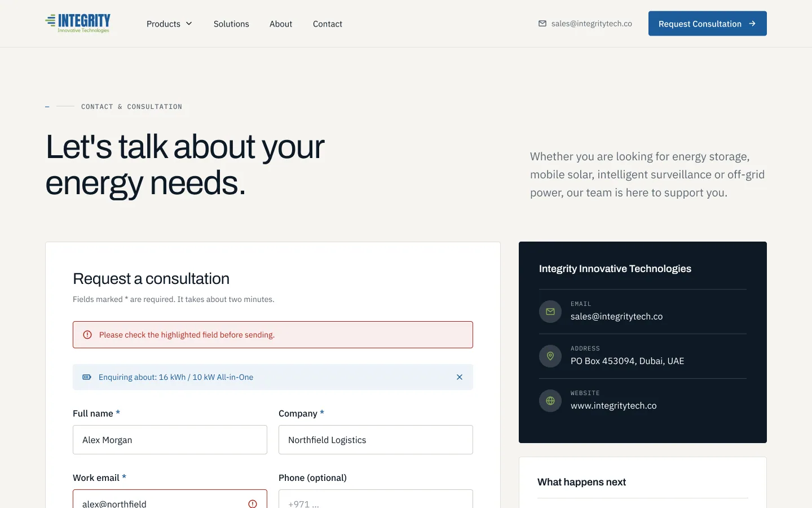
Task: Click the What happens next heading
Action: [581, 482]
